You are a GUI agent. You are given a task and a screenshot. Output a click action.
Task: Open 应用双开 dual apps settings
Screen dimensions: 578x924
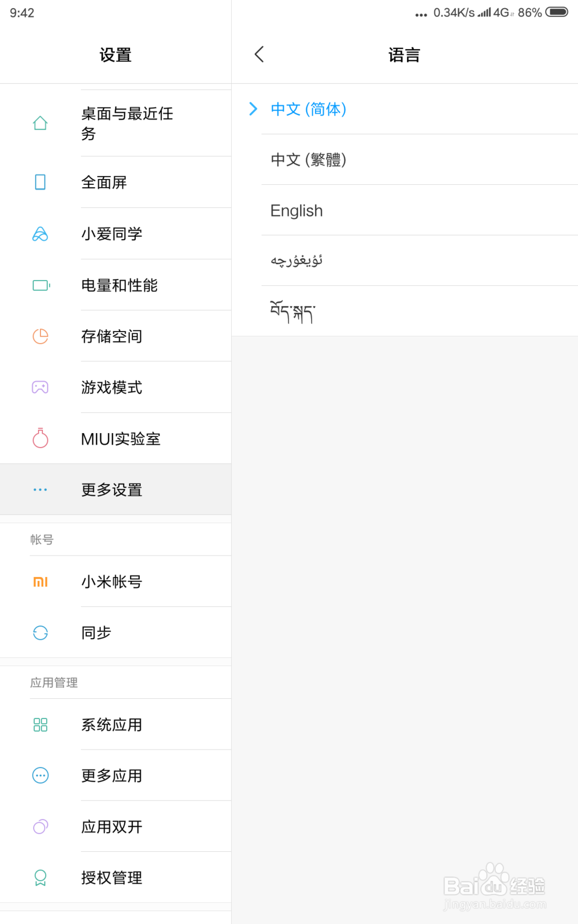[x=112, y=827]
